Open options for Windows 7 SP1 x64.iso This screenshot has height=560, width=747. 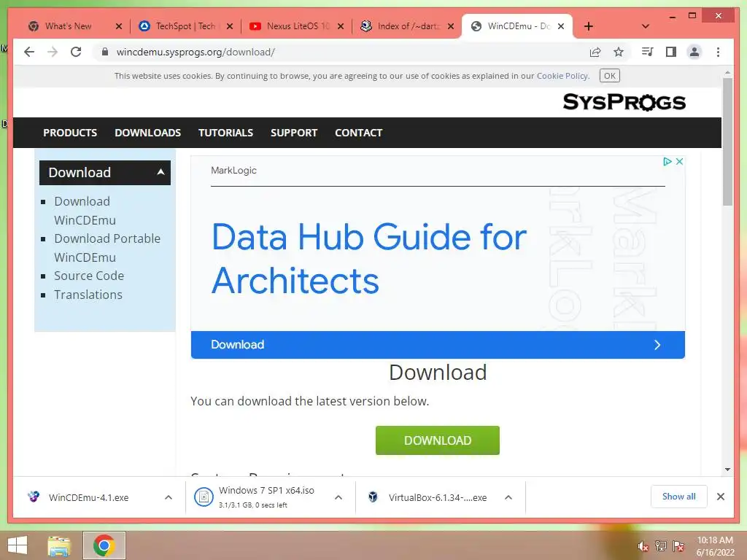pos(338,497)
